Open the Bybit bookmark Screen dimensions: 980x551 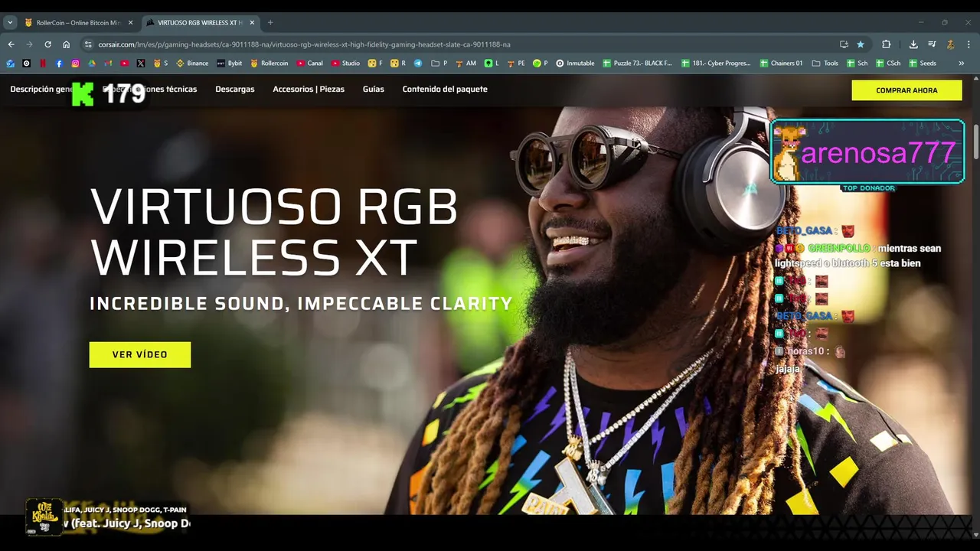point(230,64)
